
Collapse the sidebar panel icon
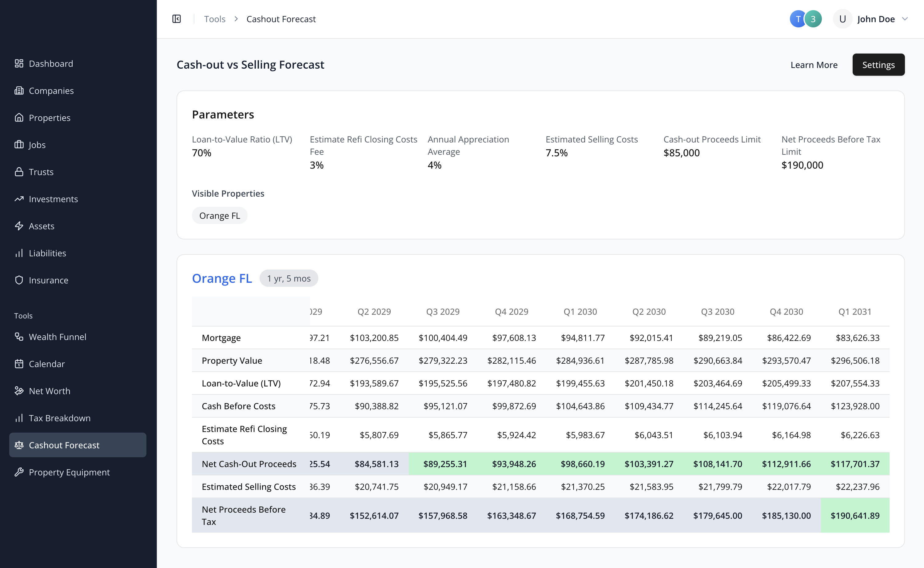click(177, 19)
